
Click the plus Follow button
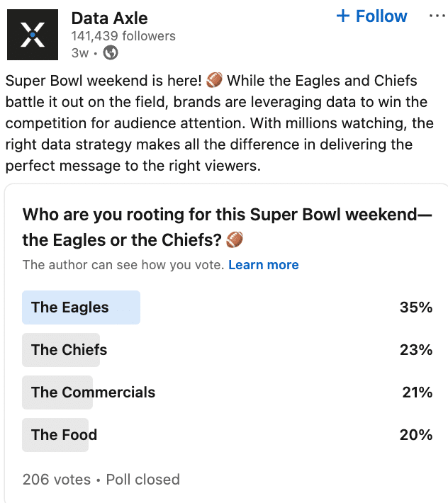point(371,16)
